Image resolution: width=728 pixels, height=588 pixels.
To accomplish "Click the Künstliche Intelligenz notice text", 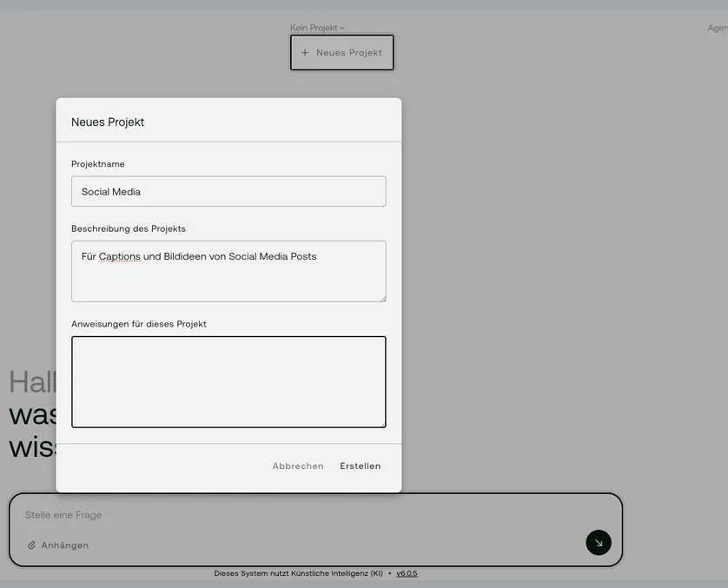I will 298,573.
